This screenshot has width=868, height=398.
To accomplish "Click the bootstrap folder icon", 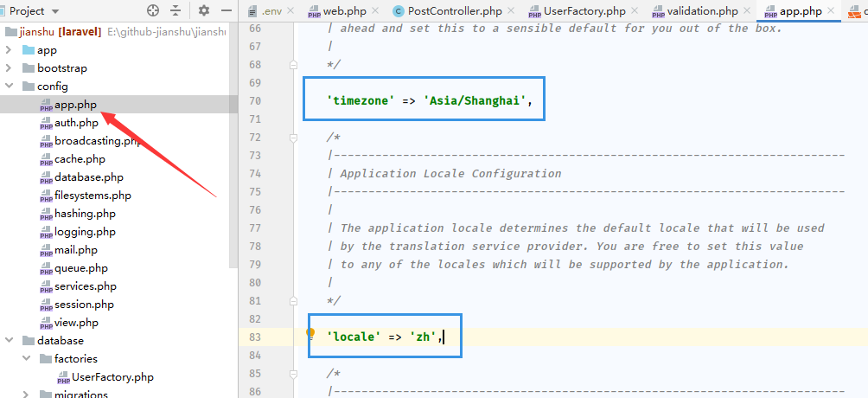I will pyautogui.click(x=29, y=68).
